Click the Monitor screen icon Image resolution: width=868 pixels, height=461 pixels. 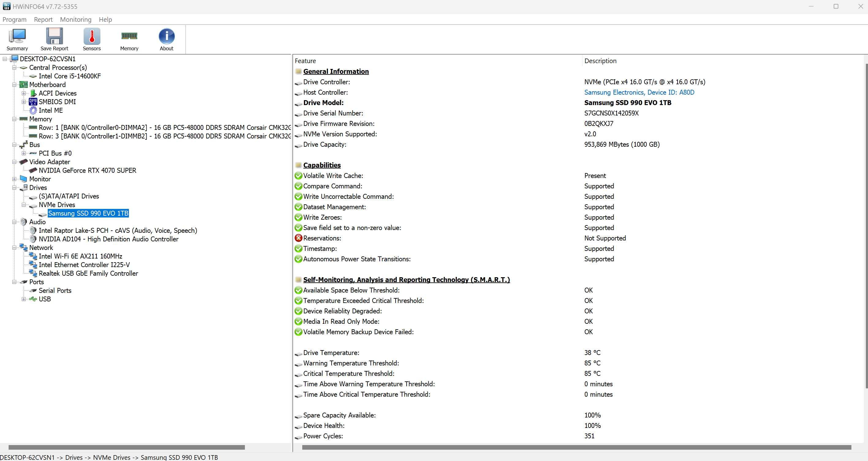pos(24,179)
